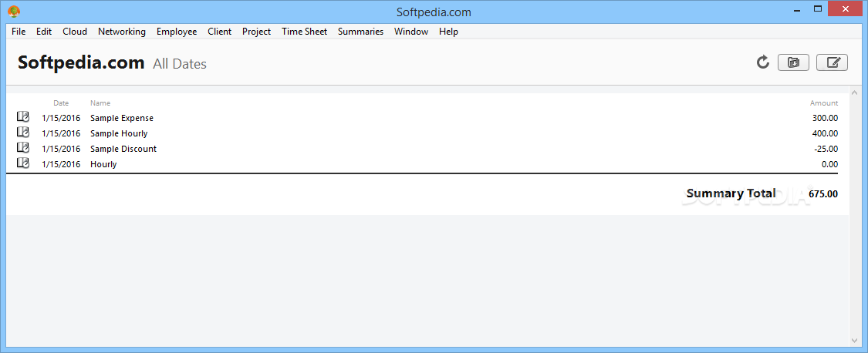868x353 pixels.
Task: Open the Summaries menu
Action: click(360, 32)
